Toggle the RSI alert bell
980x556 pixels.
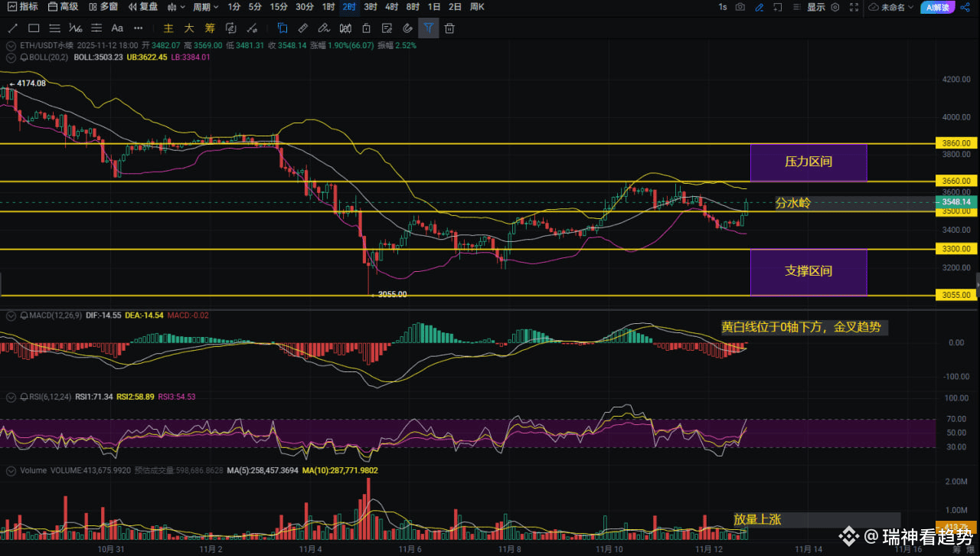(24, 397)
